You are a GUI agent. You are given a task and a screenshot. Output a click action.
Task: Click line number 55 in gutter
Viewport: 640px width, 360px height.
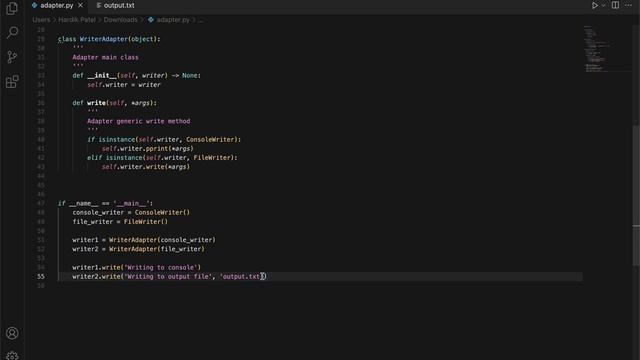41,276
